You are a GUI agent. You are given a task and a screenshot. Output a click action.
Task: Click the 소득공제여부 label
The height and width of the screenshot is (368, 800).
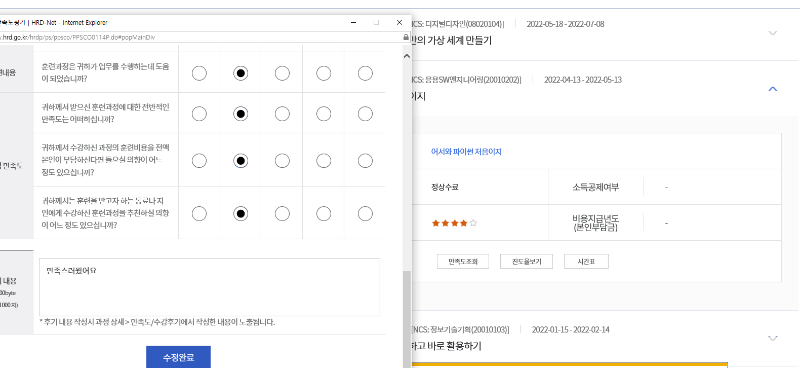click(595, 187)
